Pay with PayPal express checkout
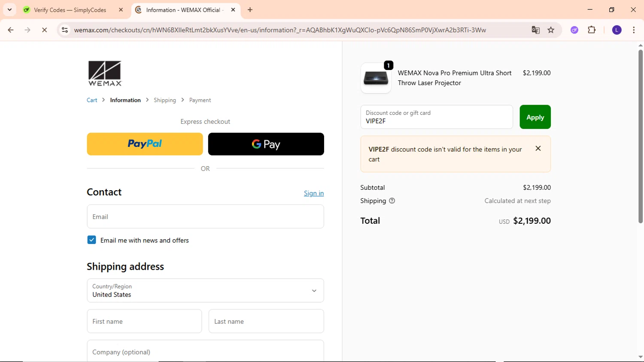Viewport: 644px width, 362px height. point(145,144)
